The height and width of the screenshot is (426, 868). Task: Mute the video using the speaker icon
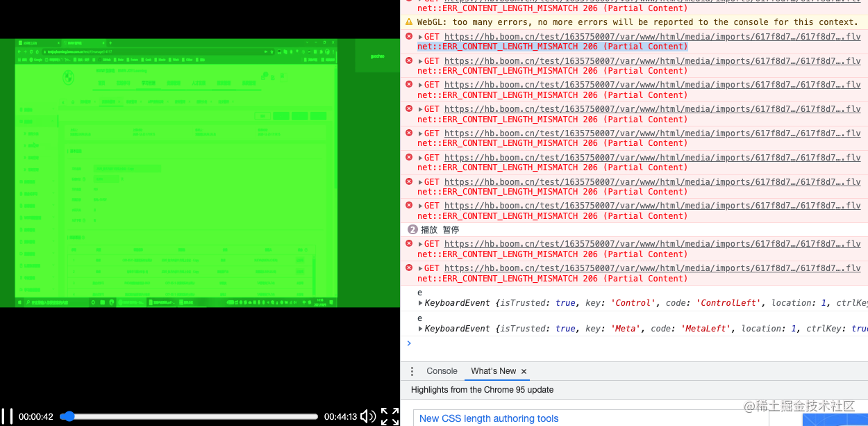point(367,416)
